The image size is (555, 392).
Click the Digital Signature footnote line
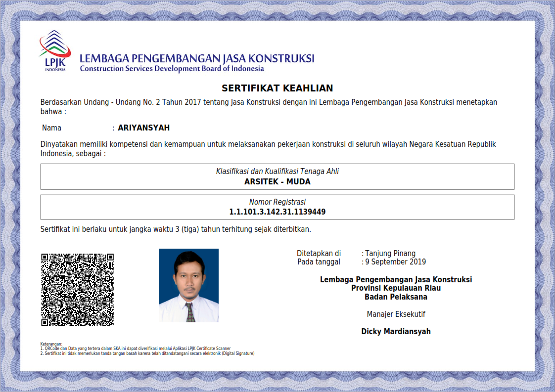[x=149, y=353]
